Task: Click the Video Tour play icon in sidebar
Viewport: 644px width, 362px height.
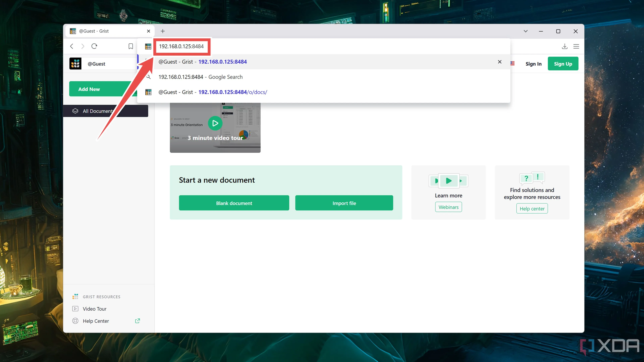Action: (75, 309)
